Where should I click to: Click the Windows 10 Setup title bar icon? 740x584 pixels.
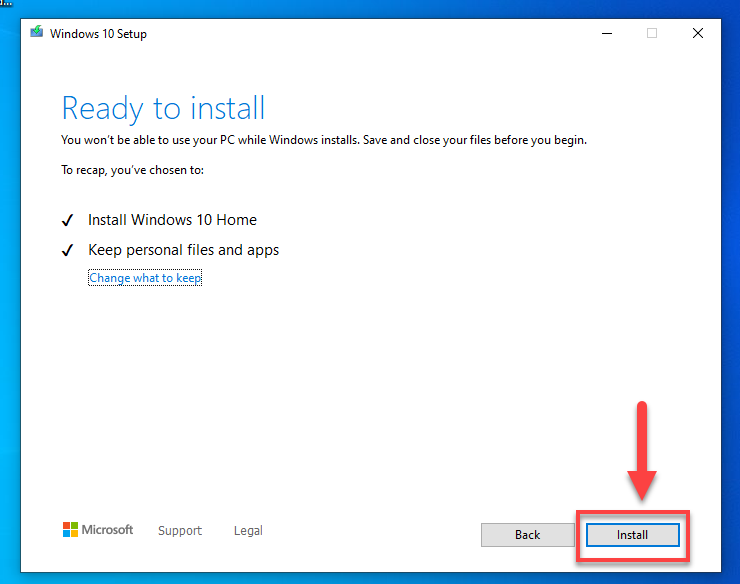[36, 32]
